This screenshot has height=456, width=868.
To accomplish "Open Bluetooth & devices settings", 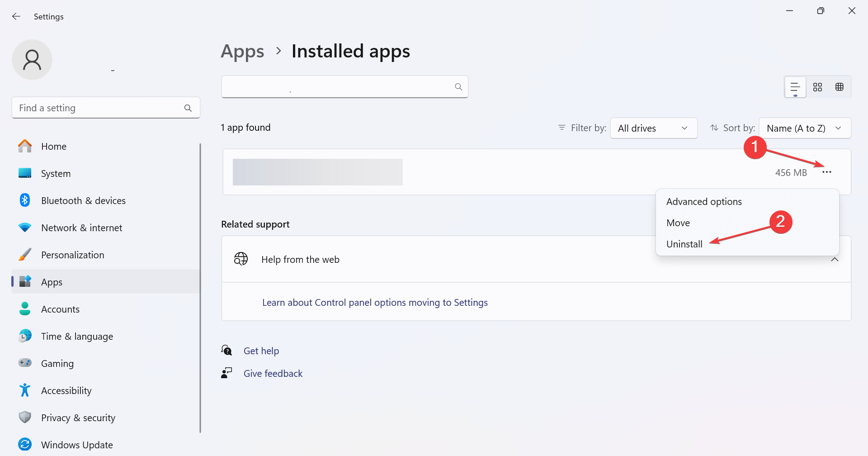I will coord(106,200).
